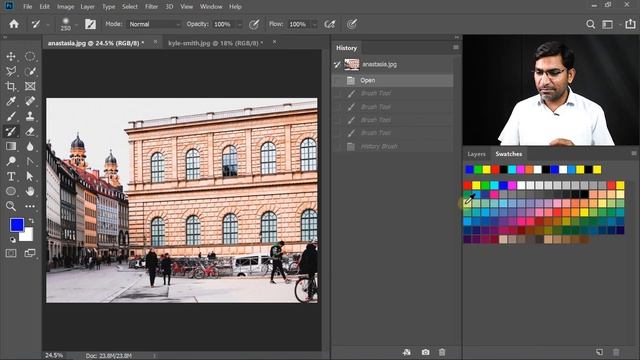
Task: Select the Hand tool
Action: pos(30,191)
